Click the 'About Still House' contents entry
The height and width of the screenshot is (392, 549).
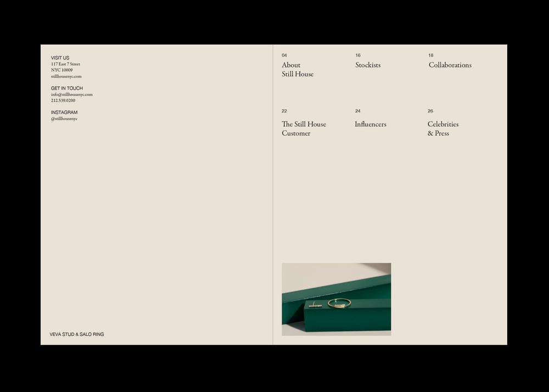(298, 69)
